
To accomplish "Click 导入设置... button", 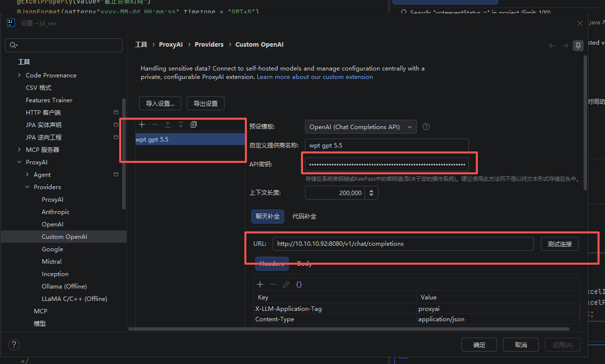I will pos(160,103).
